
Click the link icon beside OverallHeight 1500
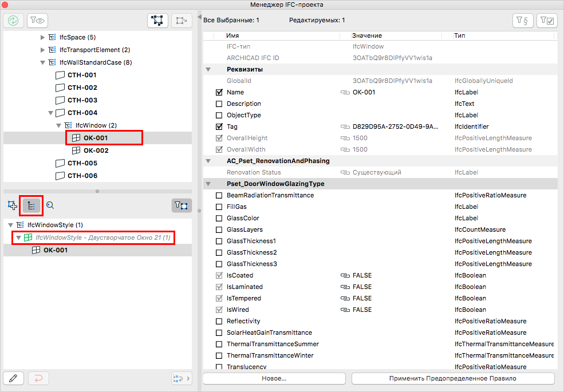click(345, 138)
